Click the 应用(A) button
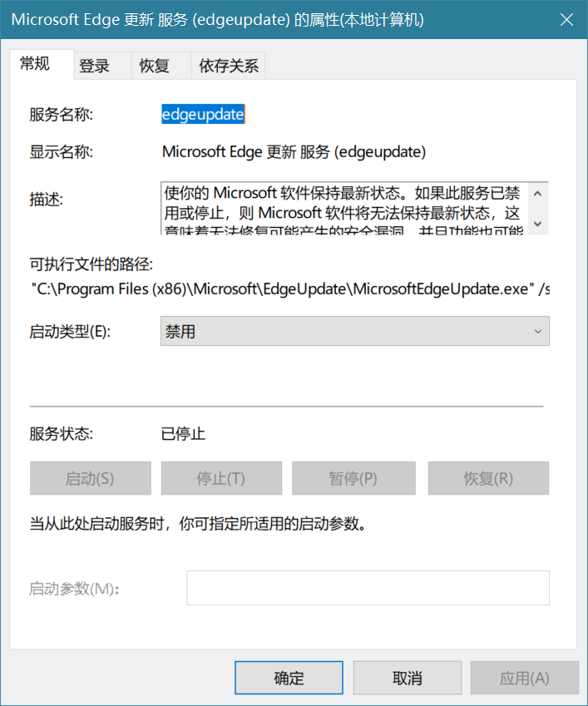Image resolution: width=588 pixels, height=706 pixels. (524, 678)
